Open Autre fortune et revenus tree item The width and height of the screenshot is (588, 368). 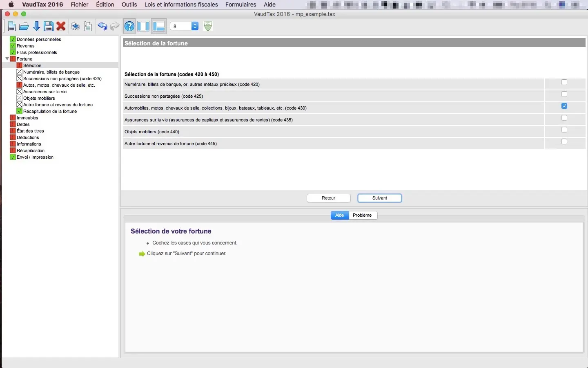(58, 105)
